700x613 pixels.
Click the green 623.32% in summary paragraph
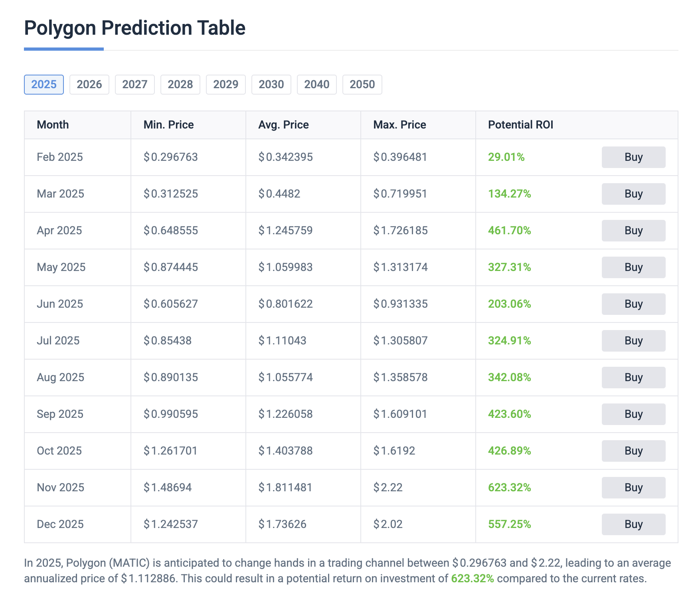coord(473,579)
